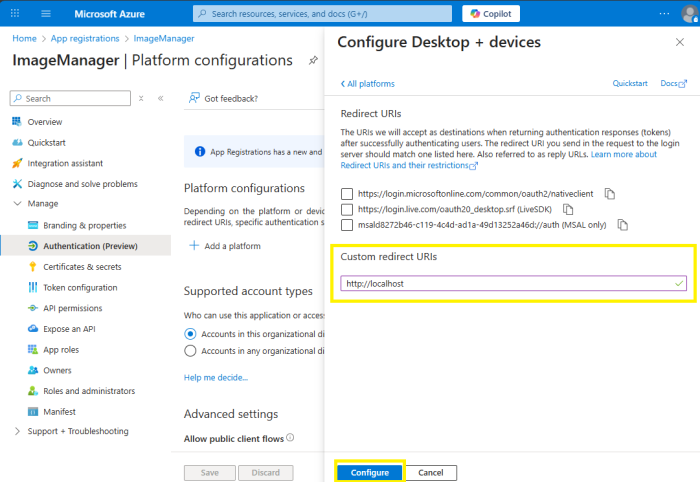Copy the LiveSDK desktop redirect URI

click(x=568, y=209)
